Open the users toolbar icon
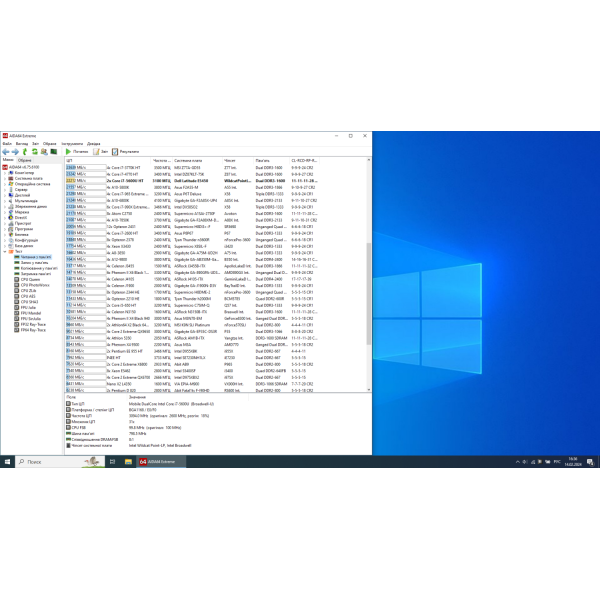The image size is (600, 600). pyautogui.click(x=44, y=152)
